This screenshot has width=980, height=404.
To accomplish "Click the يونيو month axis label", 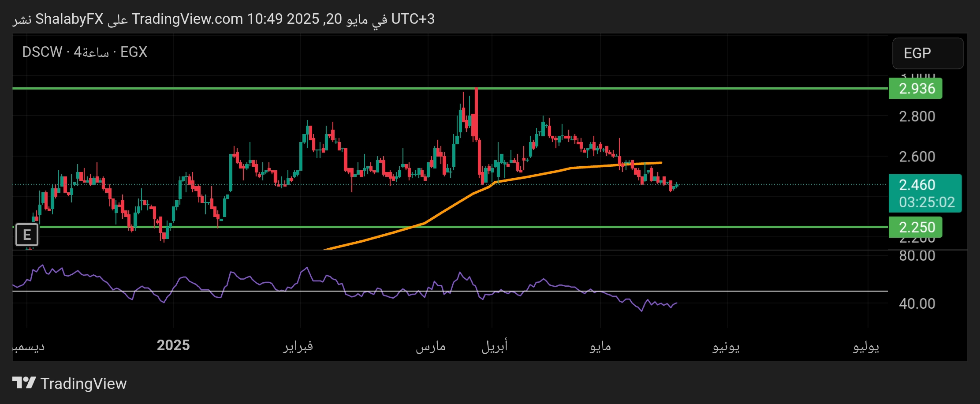I will (x=726, y=347).
